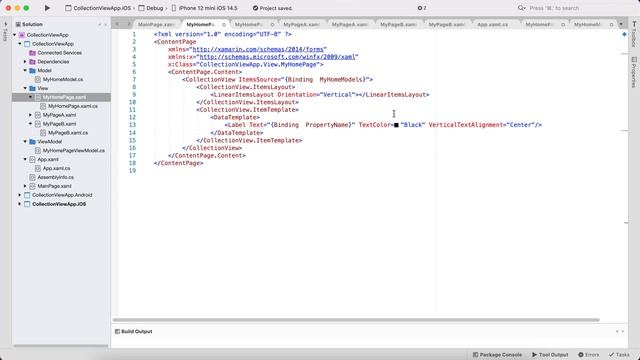The height and width of the screenshot is (360, 640).
Task: Click the Model folder icon
Action: tap(33, 71)
